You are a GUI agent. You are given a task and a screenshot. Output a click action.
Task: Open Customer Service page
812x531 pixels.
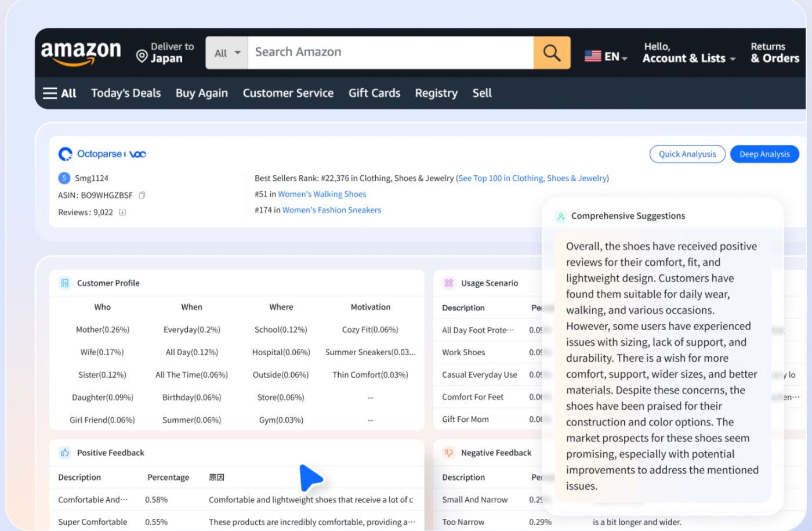coord(288,93)
